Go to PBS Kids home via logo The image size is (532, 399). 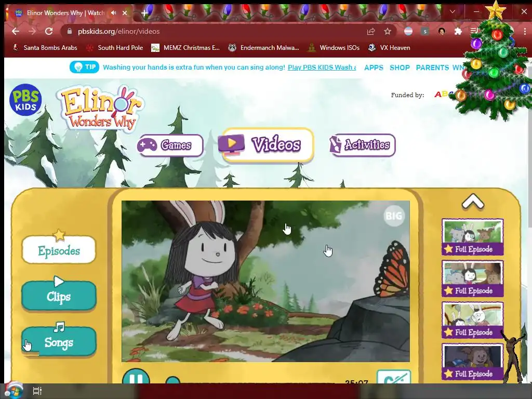pyautogui.click(x=25, y=100)
